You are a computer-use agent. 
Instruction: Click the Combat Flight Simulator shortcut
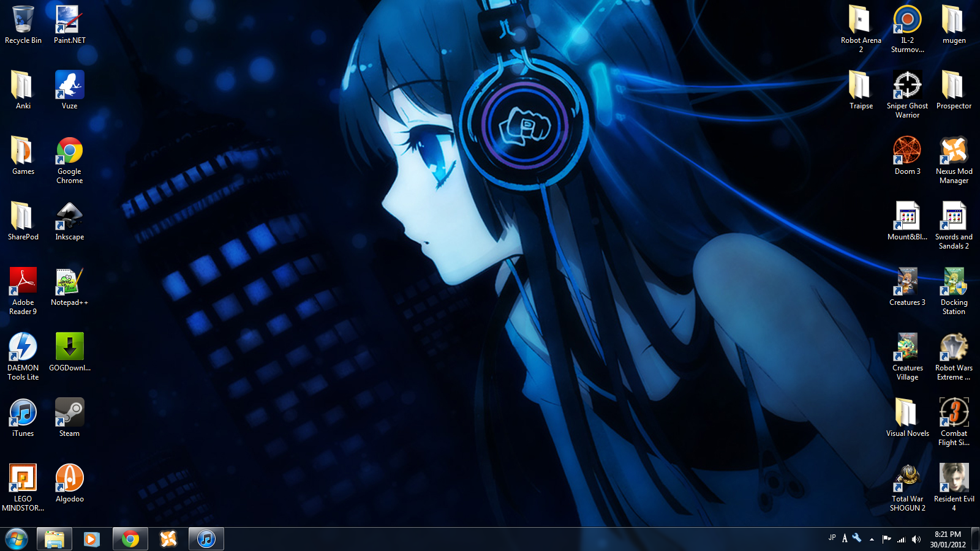tap(954, 422)
